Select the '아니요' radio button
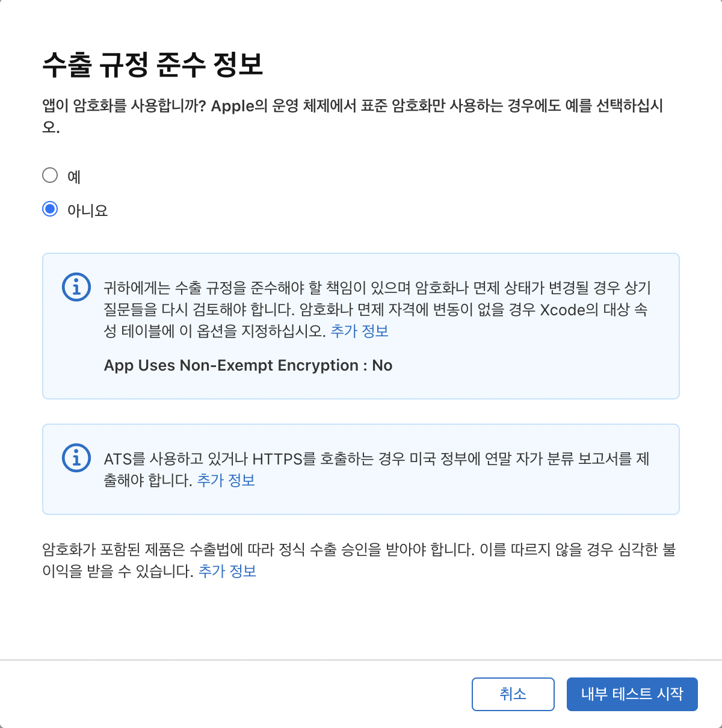 point(50,209)
